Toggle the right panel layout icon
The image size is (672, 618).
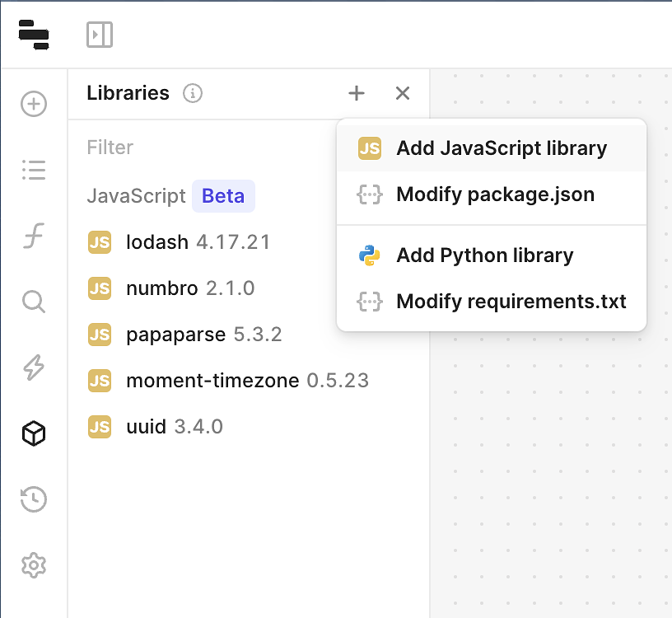(99, 35)
